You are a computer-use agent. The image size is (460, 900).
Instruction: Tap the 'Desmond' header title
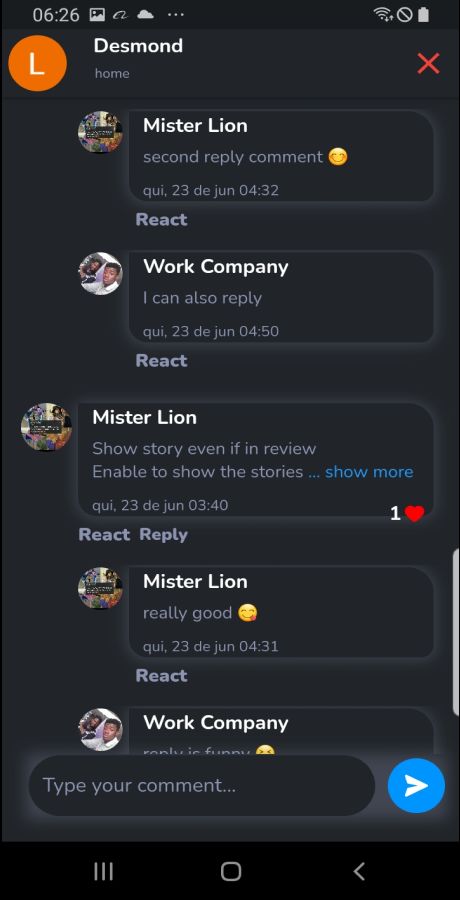[x=138, y=46]
